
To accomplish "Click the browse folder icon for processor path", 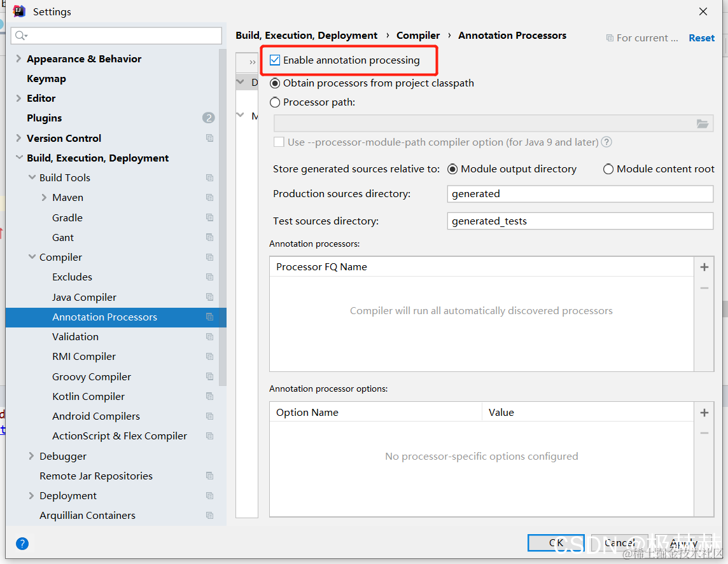I will pos(703,123).
